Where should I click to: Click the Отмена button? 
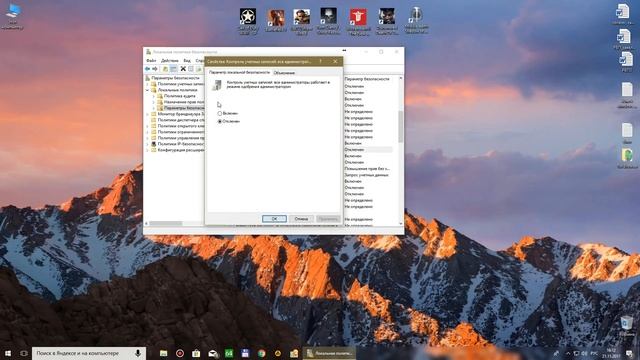tap(301, 219)
